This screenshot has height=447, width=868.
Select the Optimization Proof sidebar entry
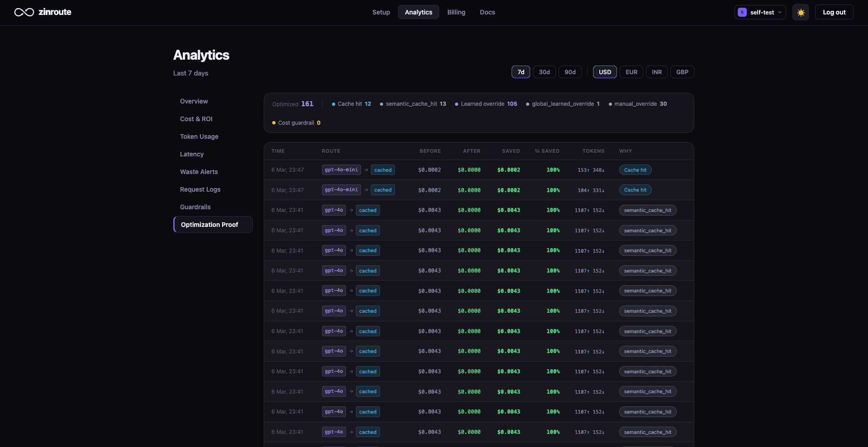(209, 224)
